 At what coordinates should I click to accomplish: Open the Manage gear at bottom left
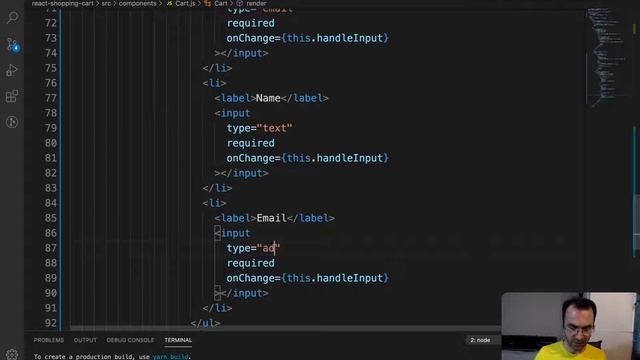tap(12, 354)
